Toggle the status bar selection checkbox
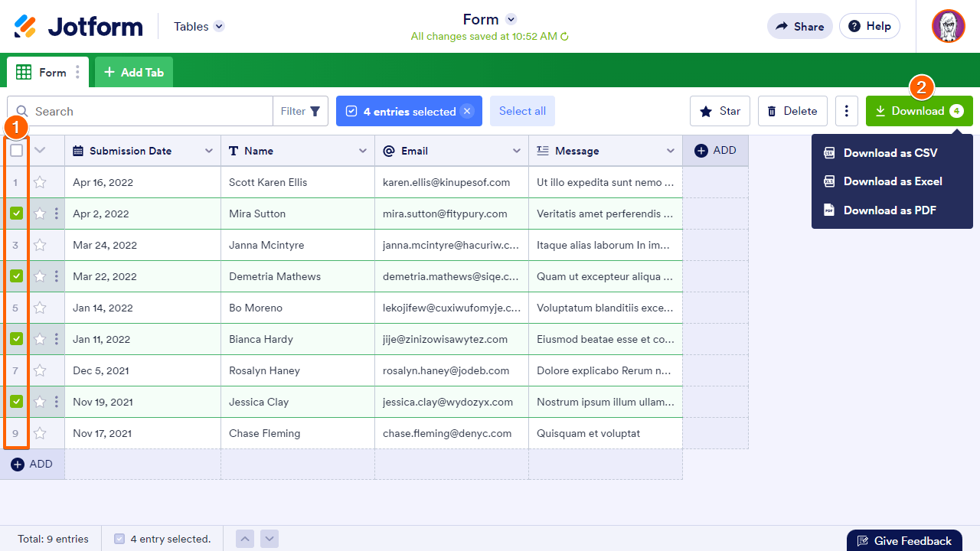 pyautogui.click(x=119, y=539)
